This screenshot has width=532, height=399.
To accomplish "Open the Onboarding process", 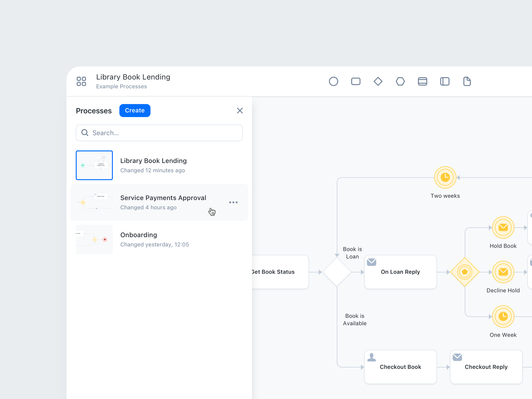I will (139, 235).
